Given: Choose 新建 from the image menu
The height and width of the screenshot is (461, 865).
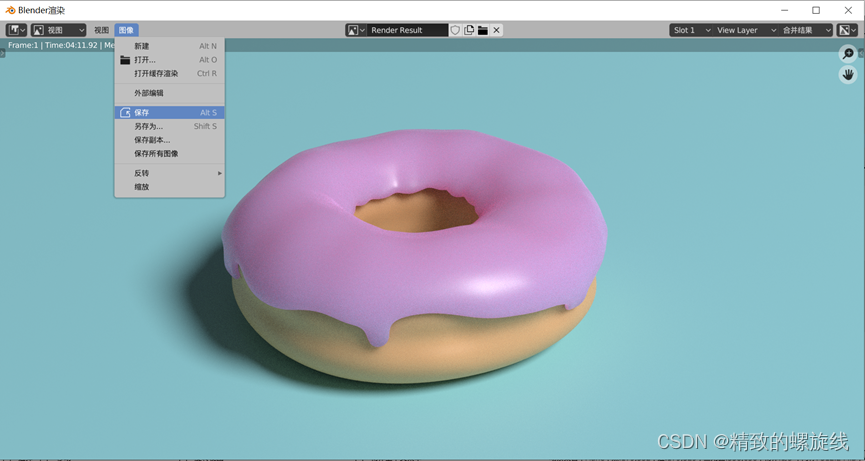Looking at the screenshot, I should (x=169, y=46).
